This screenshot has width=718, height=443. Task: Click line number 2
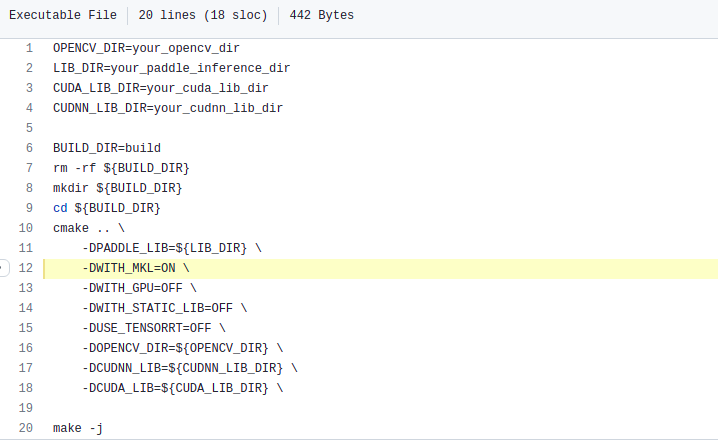[x=29, y=68]
